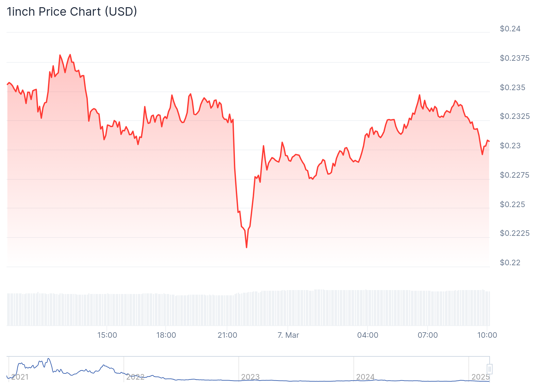Screen dimensions: 537x392
Task: Click the 15:00 time axis label
Action: click(107, 335)
